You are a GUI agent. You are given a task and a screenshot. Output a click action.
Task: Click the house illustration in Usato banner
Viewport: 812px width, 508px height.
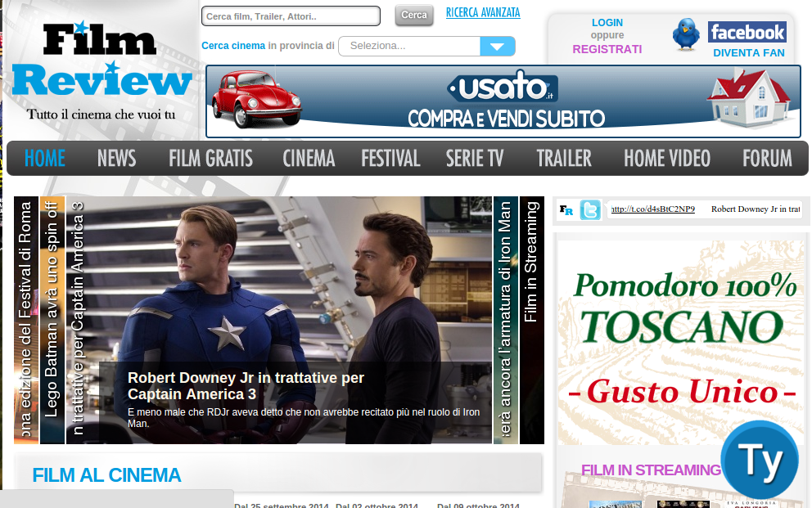749,98
